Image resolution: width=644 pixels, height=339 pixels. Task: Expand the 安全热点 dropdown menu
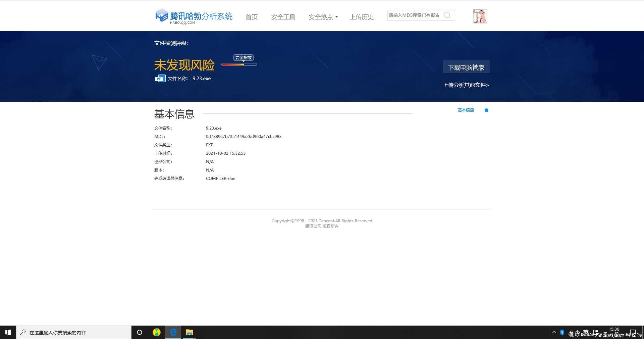(x=323, y=17)
